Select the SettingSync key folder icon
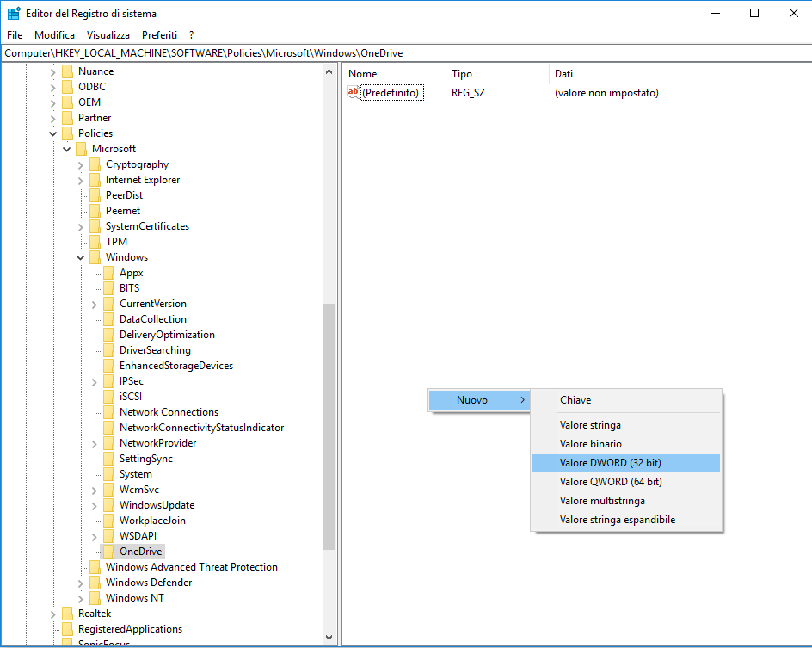 point(109,458)
